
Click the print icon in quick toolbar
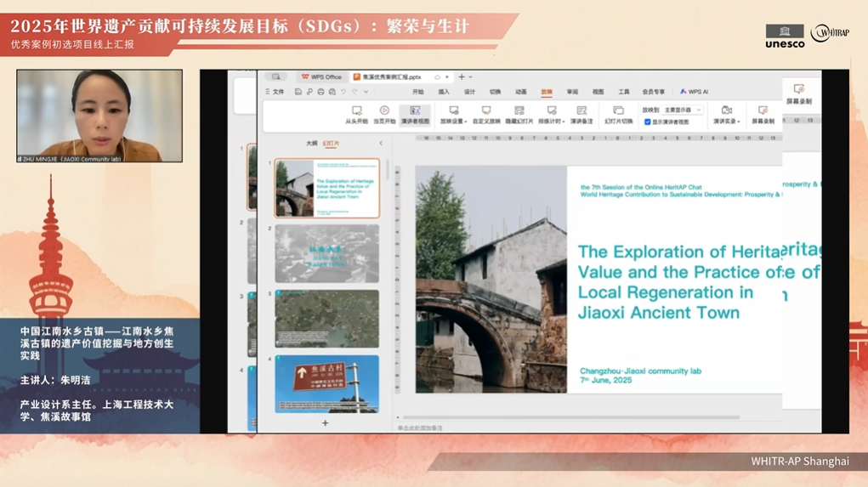[x=321, y=92]
